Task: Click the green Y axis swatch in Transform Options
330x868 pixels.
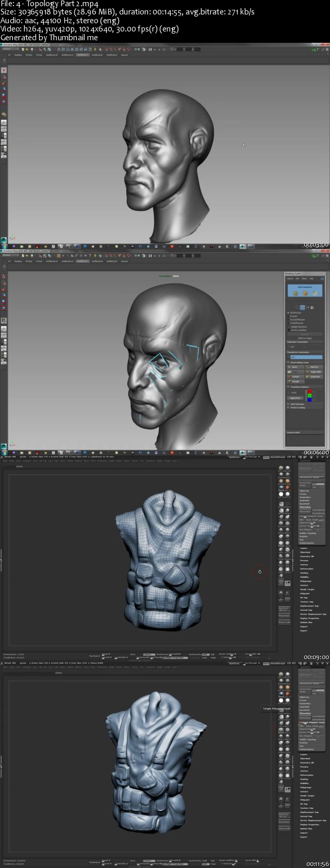Action: 309,396
